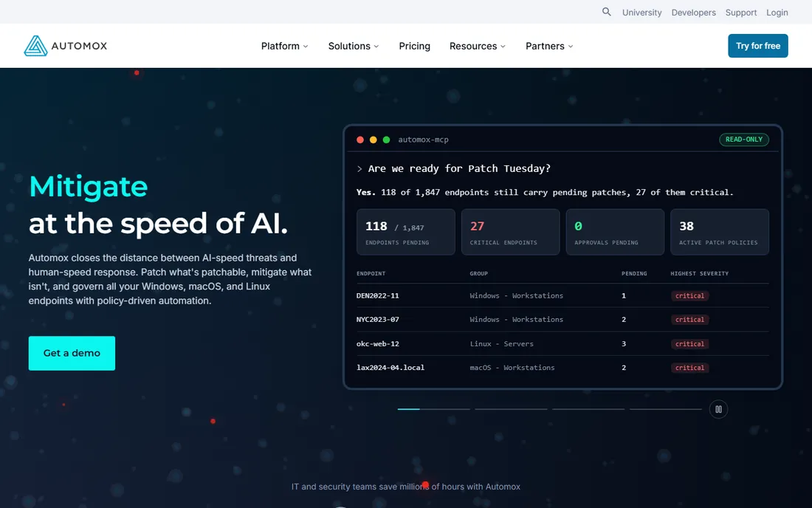Click the 118 Endpoints Pending card

[405, 232]
